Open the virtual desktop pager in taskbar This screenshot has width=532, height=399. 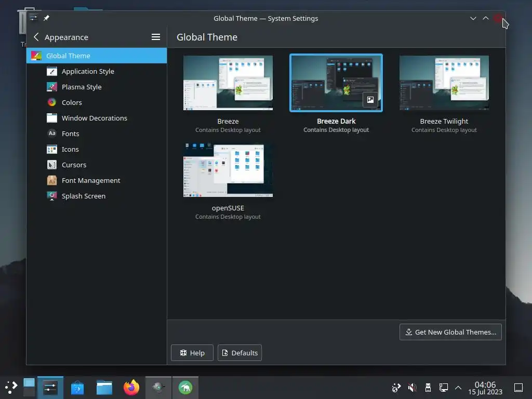pos(29,388)
